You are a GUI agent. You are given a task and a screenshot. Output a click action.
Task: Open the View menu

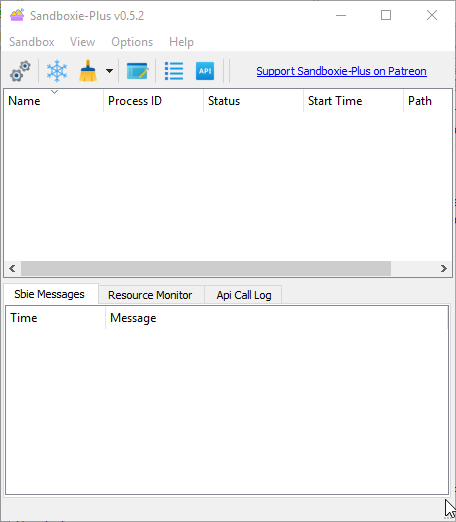(x=82, y=42)
